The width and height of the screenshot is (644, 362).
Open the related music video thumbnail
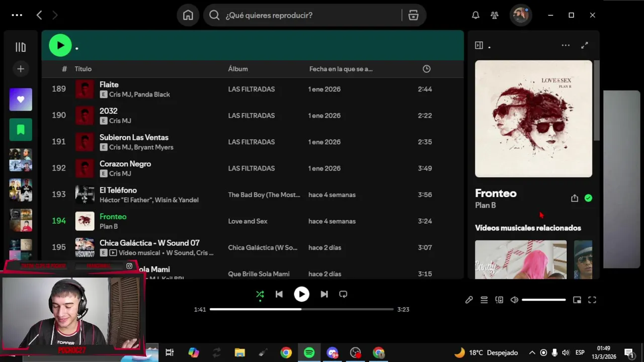(x=521, y=259)
